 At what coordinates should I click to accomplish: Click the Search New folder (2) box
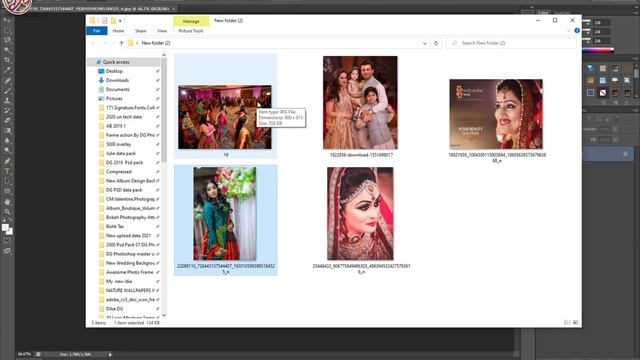pos(511,43)
